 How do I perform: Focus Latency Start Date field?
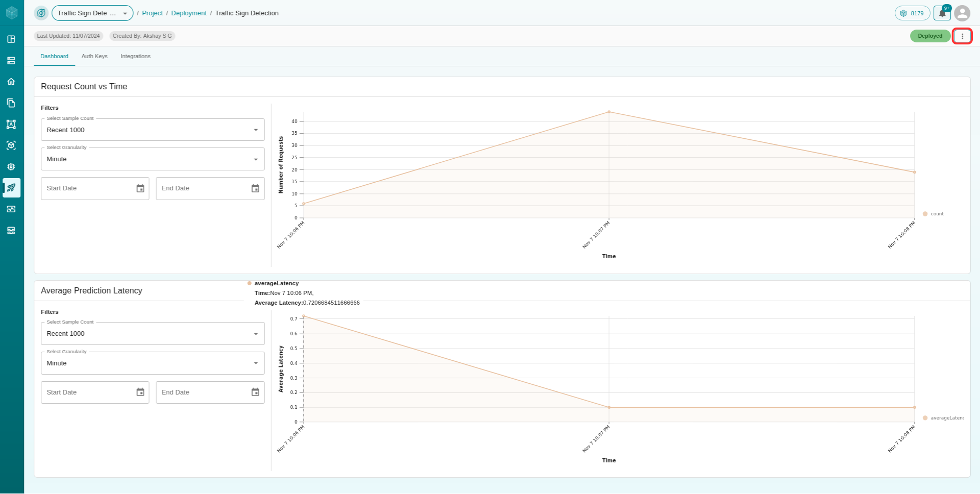point(95,392)
